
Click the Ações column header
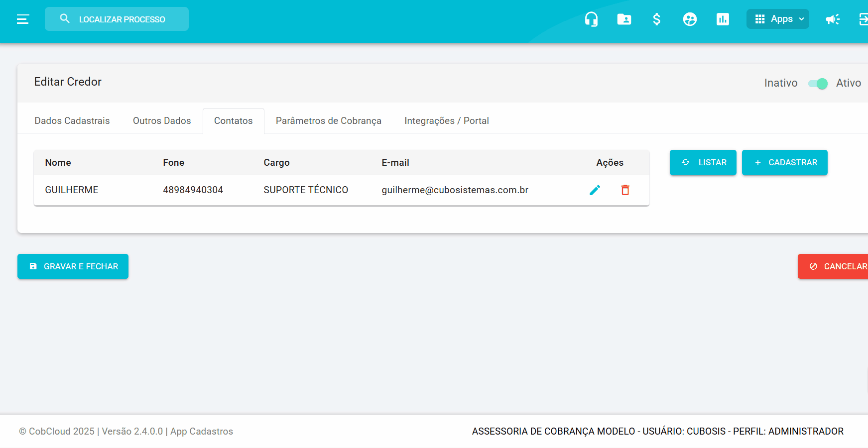(x=610, y=163)
